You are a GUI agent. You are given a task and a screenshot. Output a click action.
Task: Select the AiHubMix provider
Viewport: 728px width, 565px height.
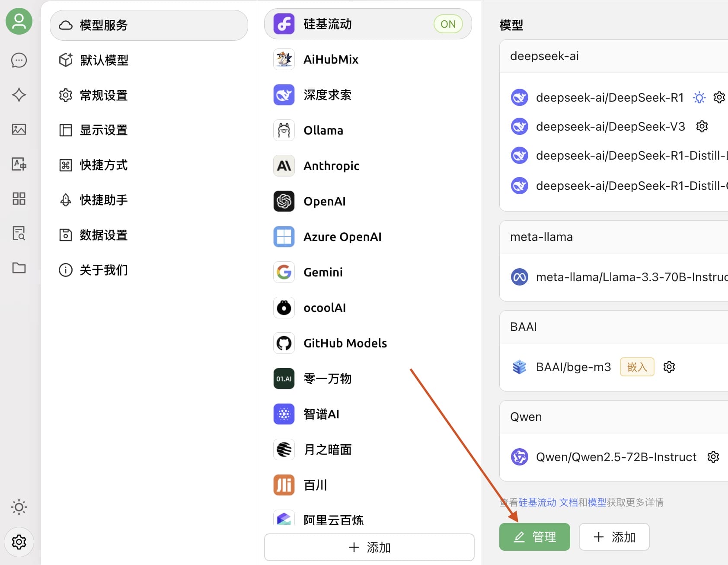tap(368, 59)
